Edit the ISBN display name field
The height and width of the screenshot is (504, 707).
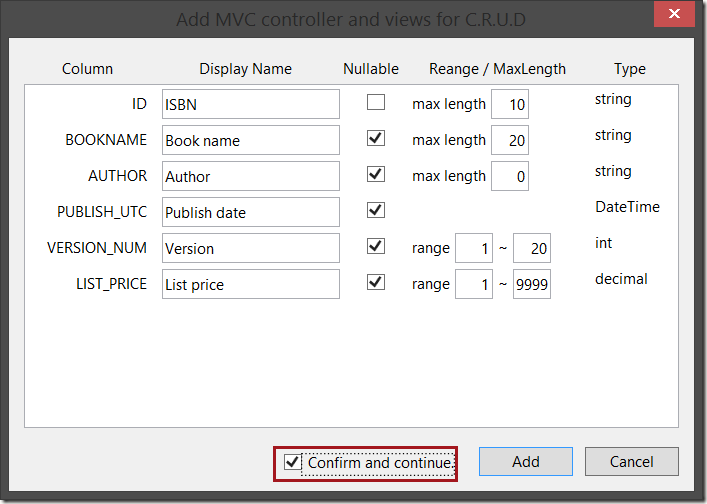251,104
